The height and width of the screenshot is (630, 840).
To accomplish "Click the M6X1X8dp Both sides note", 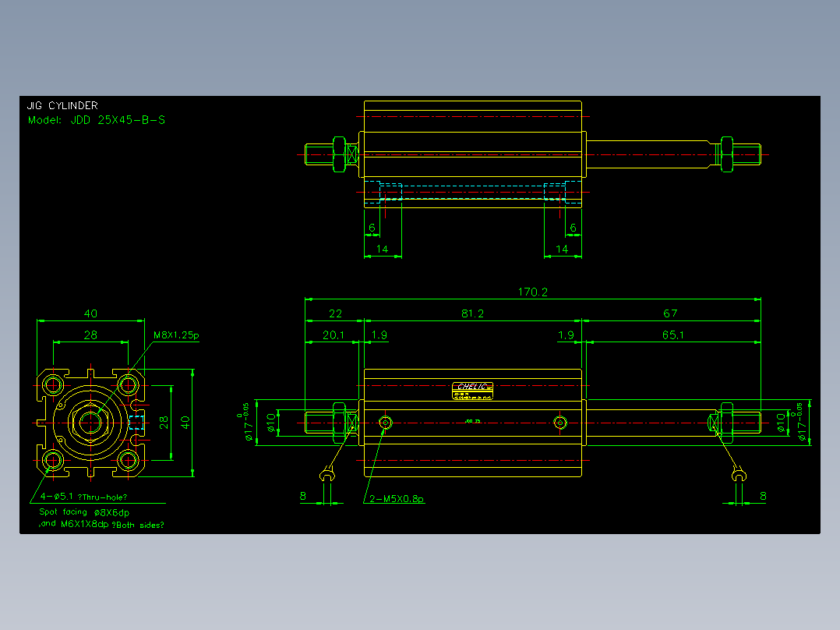I will tap(102, 525).
